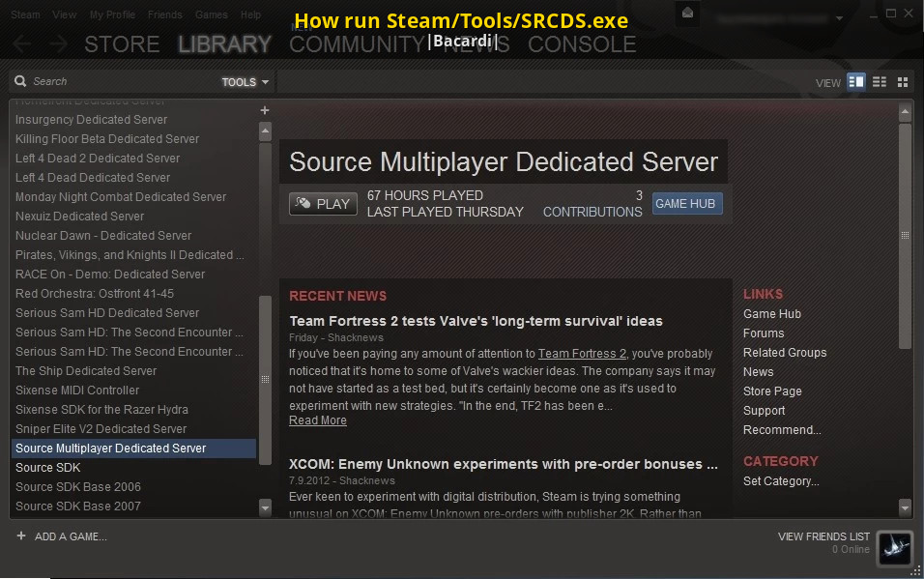Screen dimensions: 924x579
Task: Open the Friends menu
Action: point(165,14)
